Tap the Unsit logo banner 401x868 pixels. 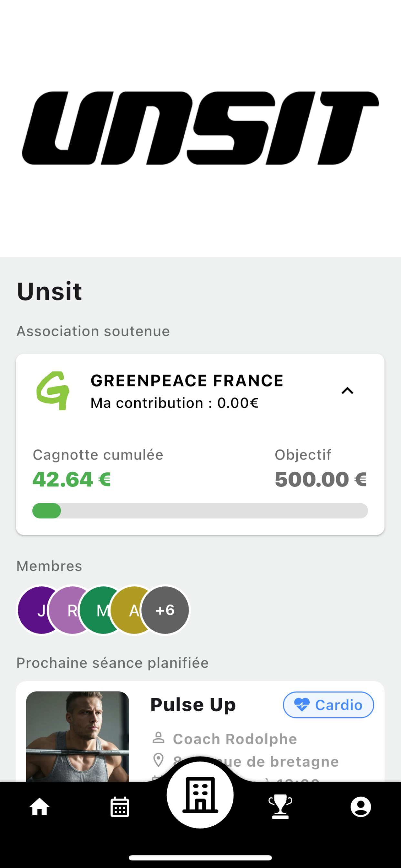[x=200, y=128]
